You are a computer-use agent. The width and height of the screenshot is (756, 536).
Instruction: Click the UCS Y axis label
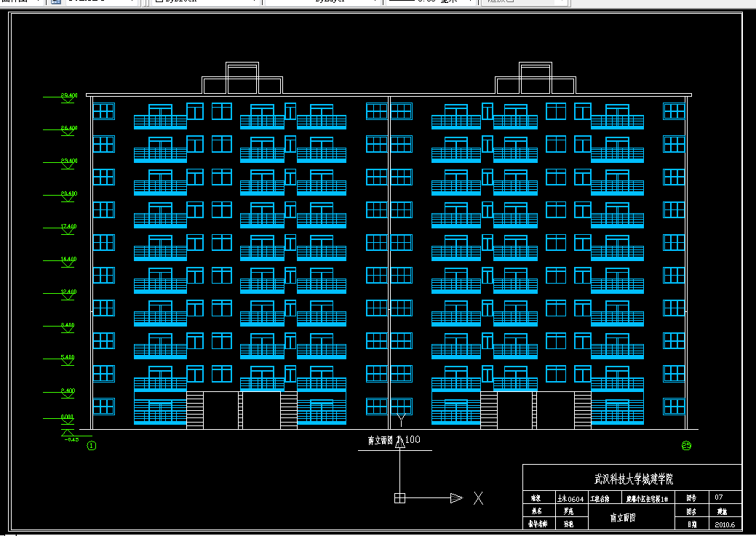[x=401, y=420]
